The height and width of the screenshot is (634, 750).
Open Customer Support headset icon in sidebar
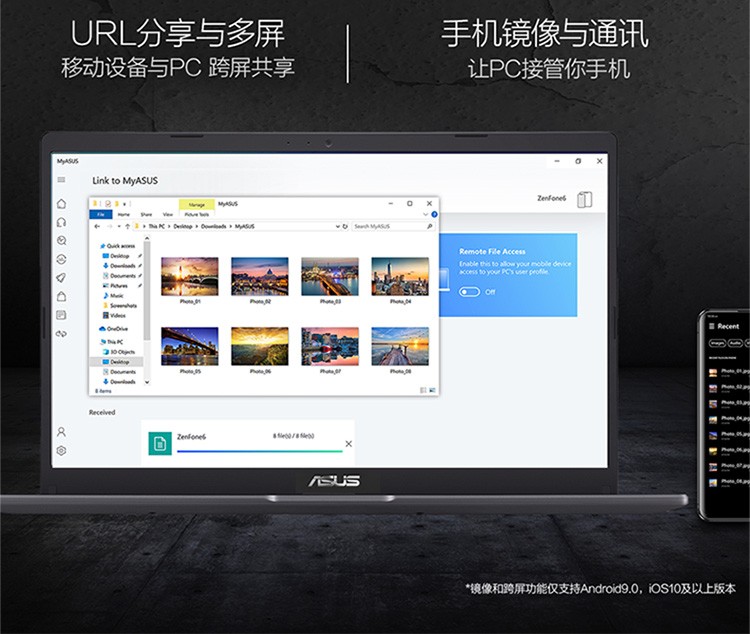(x=61, y=222)
